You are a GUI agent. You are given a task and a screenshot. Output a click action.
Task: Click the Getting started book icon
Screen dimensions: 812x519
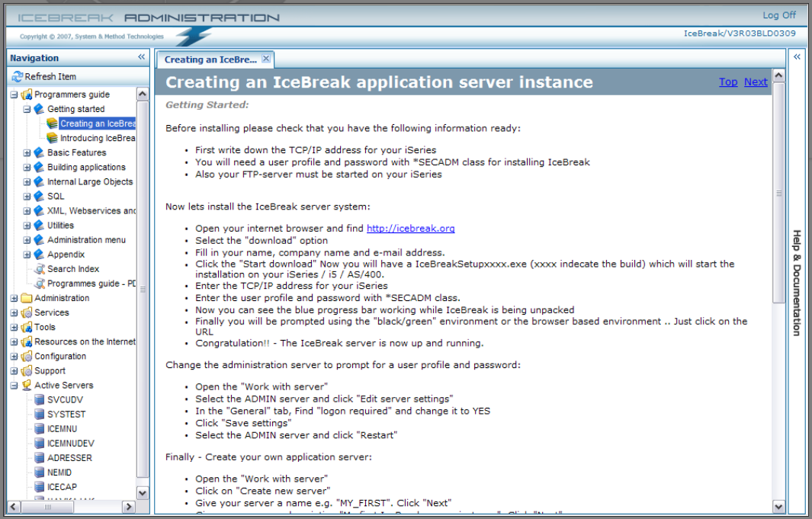40,109
